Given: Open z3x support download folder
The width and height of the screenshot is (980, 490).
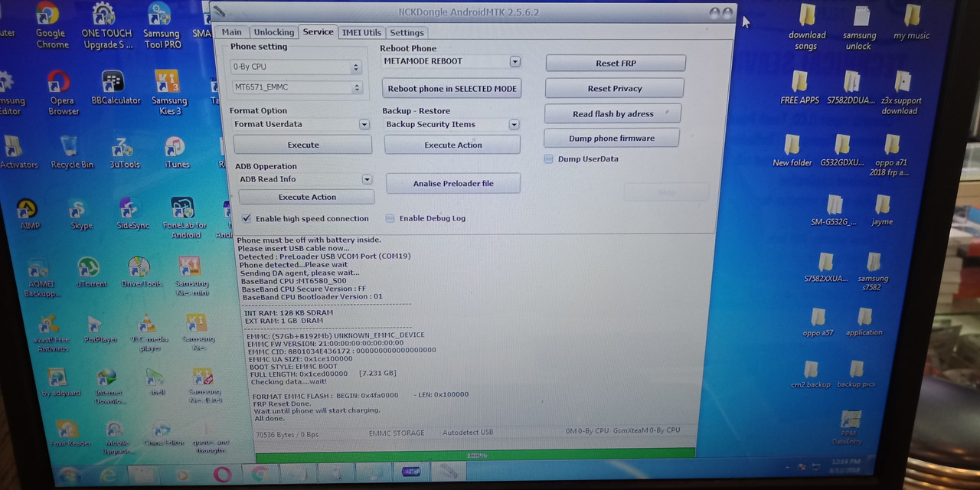Looking at the screenshot, I should (x=900, y=93).
